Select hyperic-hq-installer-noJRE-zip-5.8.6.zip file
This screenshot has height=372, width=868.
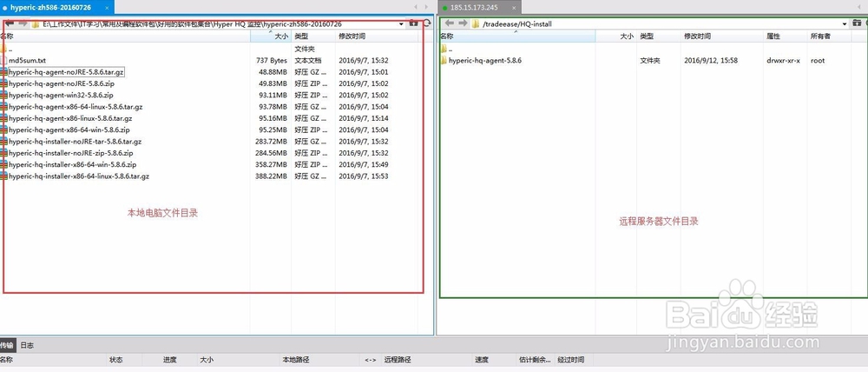71,153
